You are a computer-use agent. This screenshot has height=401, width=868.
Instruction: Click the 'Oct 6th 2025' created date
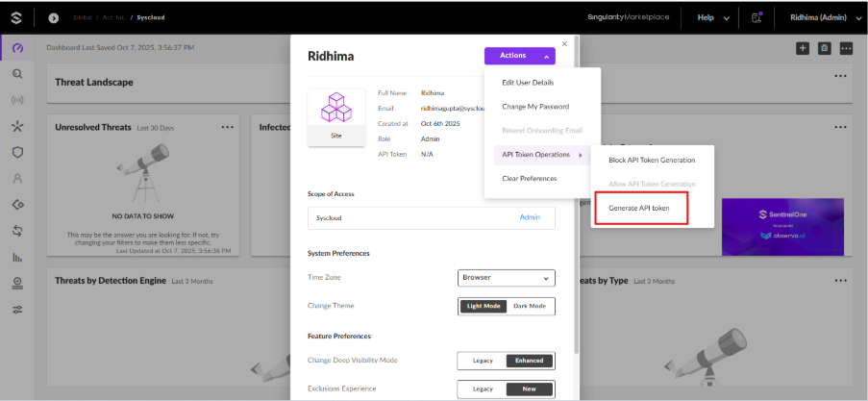440,123
